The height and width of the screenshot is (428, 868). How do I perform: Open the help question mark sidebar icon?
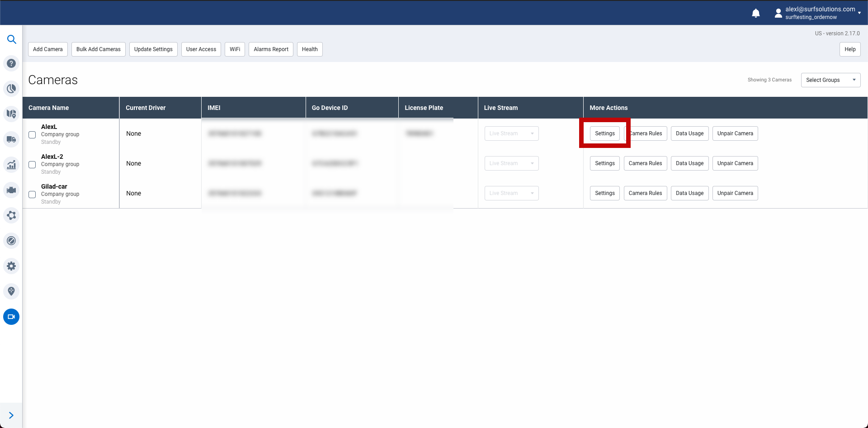pyautogui.click(x=11, y=63)
